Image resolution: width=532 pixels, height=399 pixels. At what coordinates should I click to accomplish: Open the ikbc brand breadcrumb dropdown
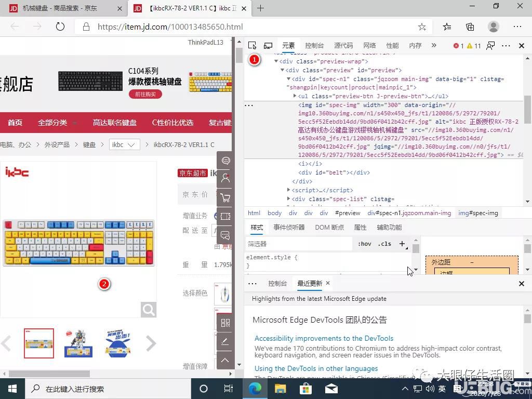coord(125,145)
